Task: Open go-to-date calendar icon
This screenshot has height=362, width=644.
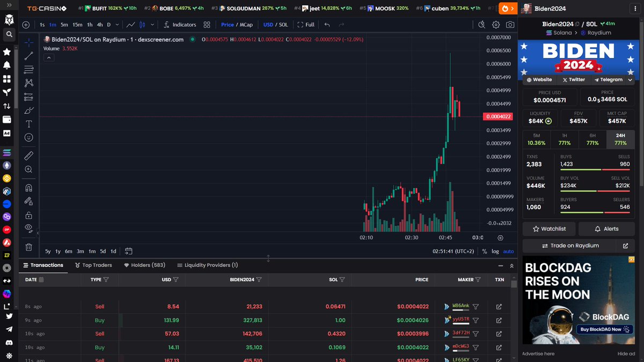Action: 129,250
